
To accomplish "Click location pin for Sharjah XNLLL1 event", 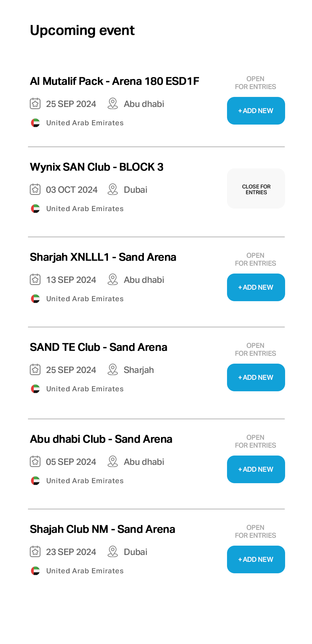I will pyautogui.click(x=113, y=279).
